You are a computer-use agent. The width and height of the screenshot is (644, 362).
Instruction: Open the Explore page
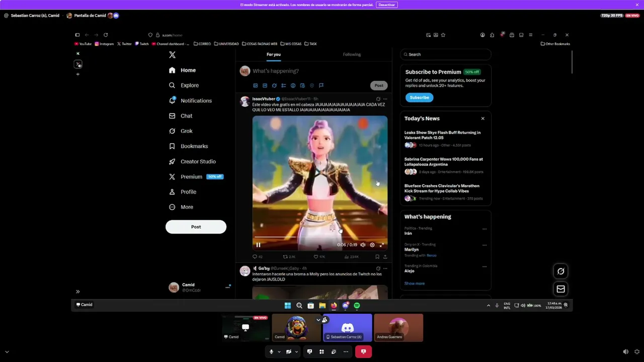pyautogui.click(x=184, y=85)
